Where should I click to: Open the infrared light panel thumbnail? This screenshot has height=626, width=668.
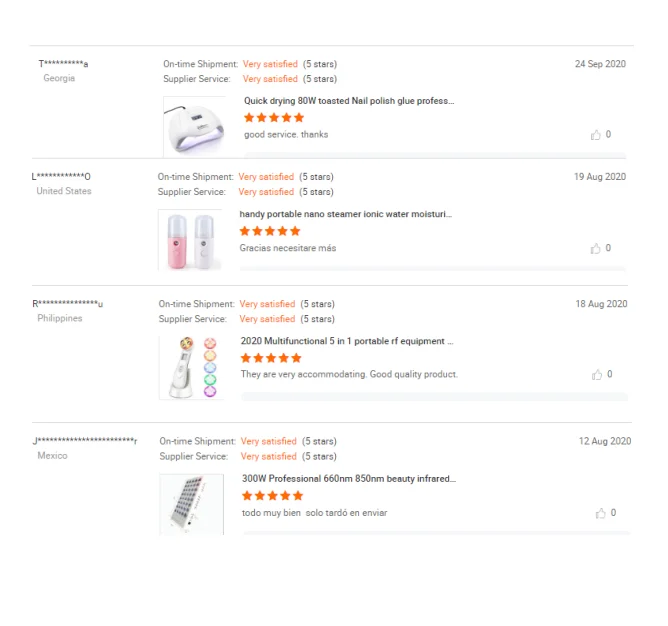pyautogui.click(x=192, y=503)
